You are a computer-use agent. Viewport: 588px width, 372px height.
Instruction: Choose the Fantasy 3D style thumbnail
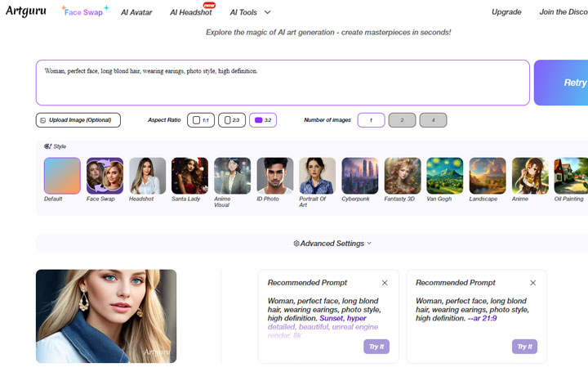[x=403, y=176]
